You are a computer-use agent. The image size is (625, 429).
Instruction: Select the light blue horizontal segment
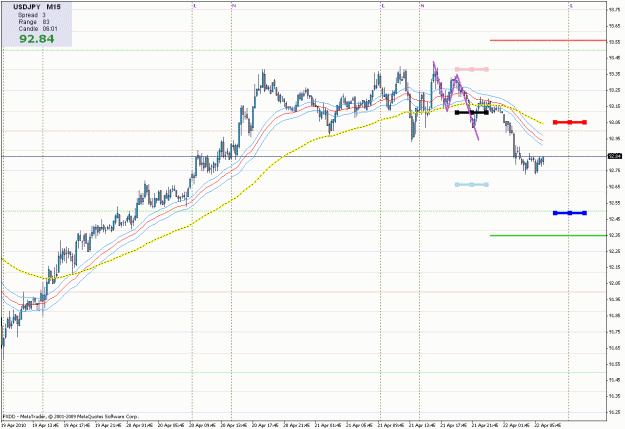472,185
